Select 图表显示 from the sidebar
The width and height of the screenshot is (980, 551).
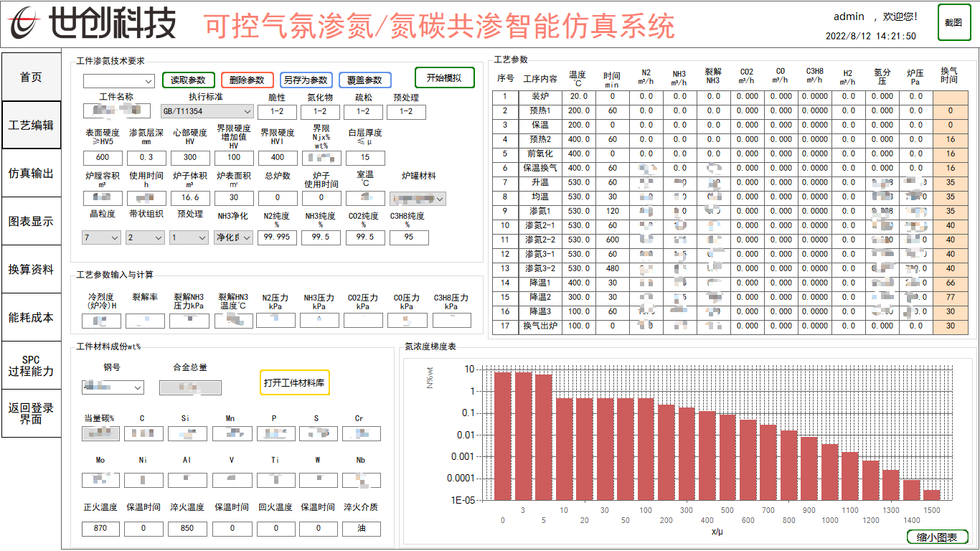click(31, 220)
